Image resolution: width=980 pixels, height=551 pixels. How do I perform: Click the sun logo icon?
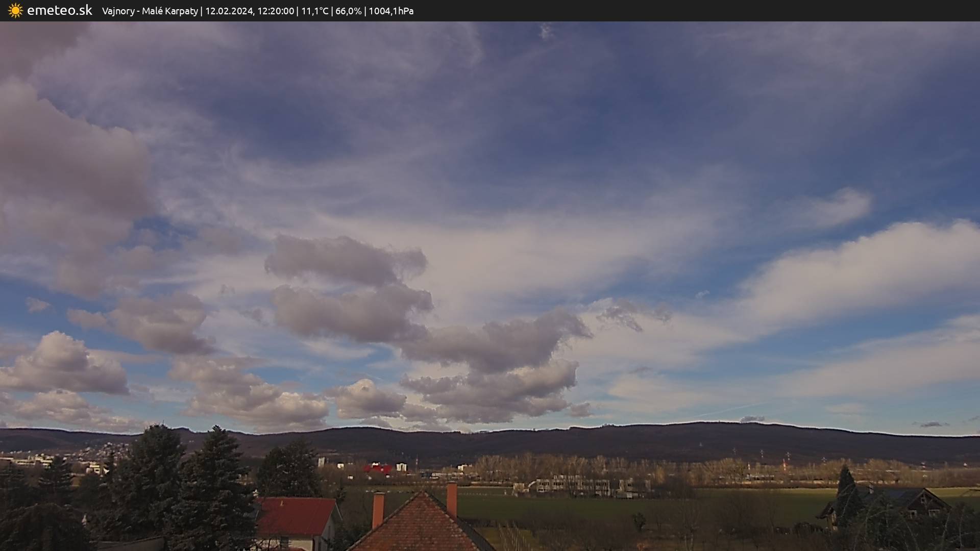click(x=15, y=11)
